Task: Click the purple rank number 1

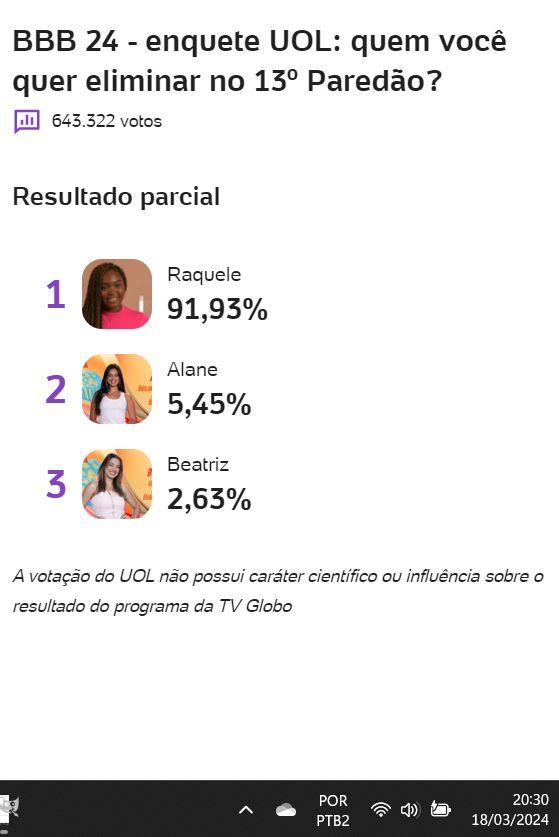Action: pyautogui.click(x=56, y=295)
